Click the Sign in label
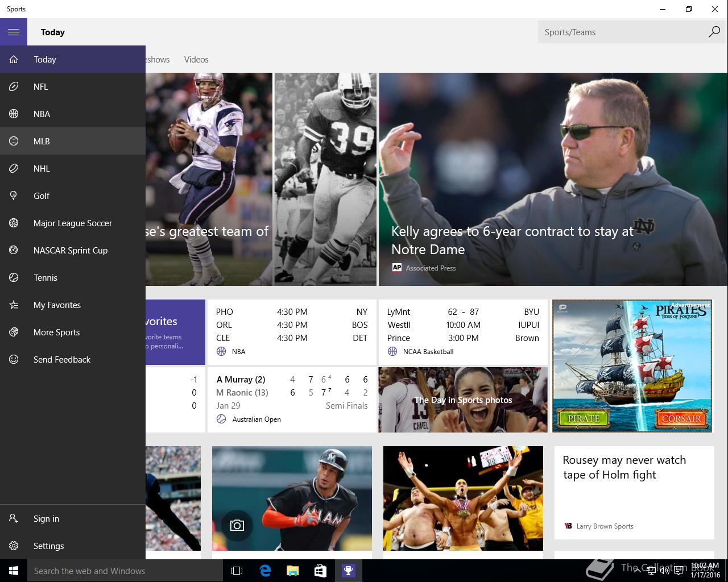 pyautogui.click(x=46, y=518)
